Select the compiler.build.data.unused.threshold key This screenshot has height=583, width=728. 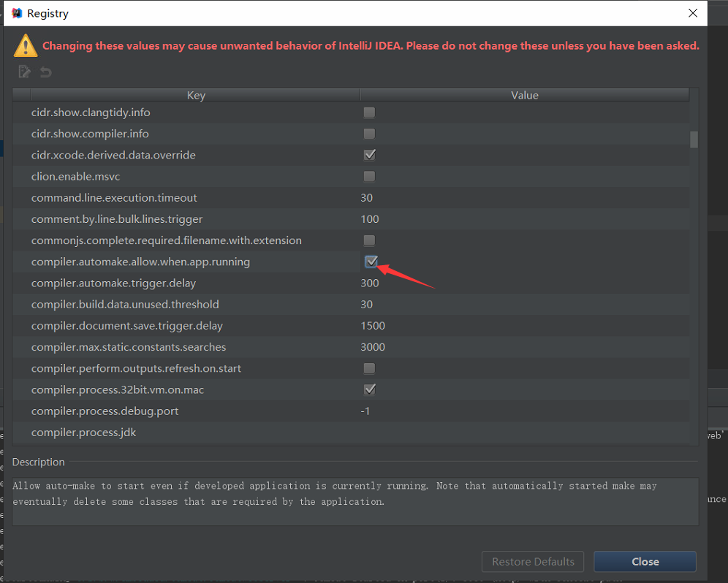tap(125, 305)
